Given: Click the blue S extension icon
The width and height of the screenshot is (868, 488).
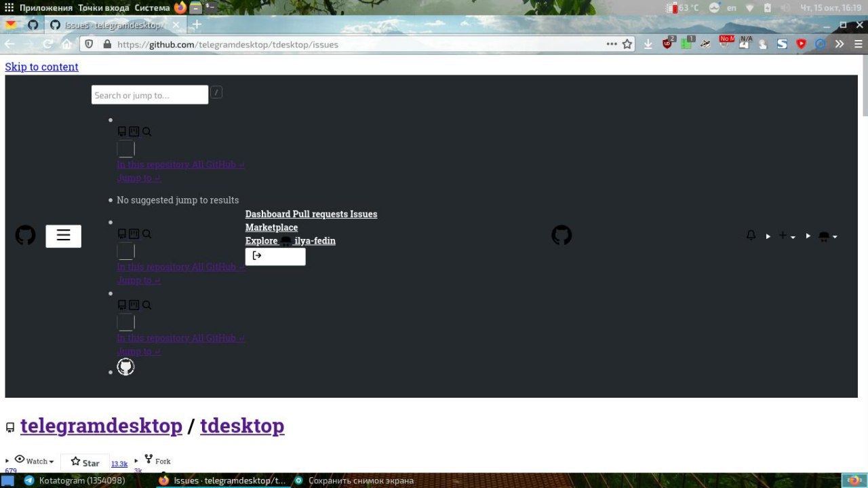Looking at the screenshot, I should [782, 44].
